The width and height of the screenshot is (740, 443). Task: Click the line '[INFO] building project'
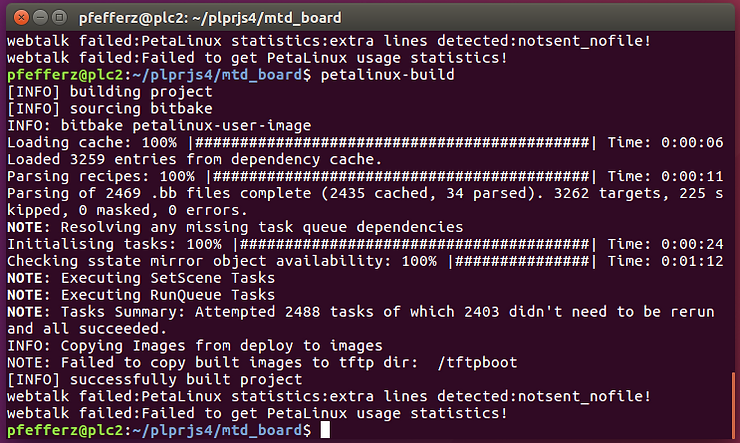tap(110, 92)
